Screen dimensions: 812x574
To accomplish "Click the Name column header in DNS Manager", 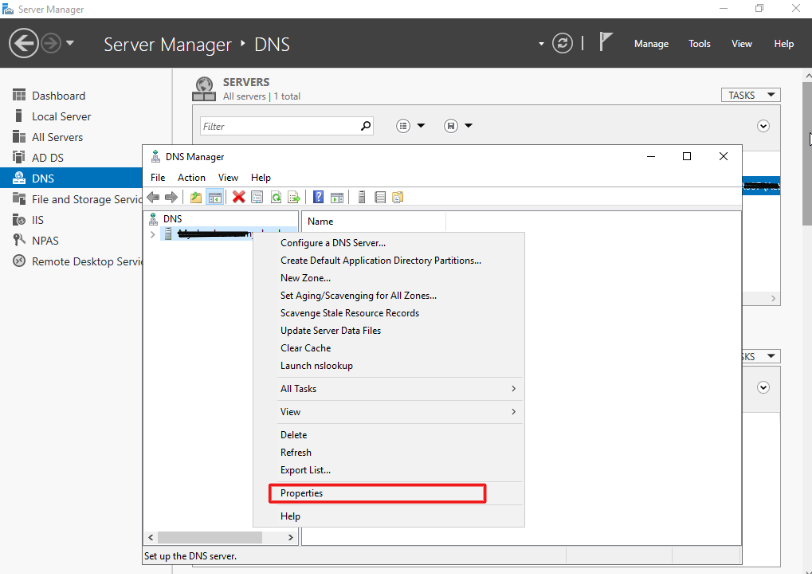I will (x=373, y=221).
